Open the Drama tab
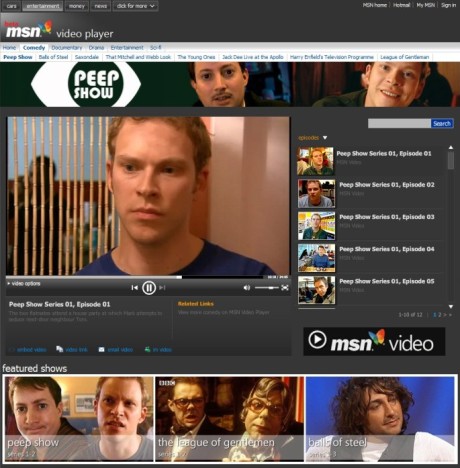 coord(96,48)
